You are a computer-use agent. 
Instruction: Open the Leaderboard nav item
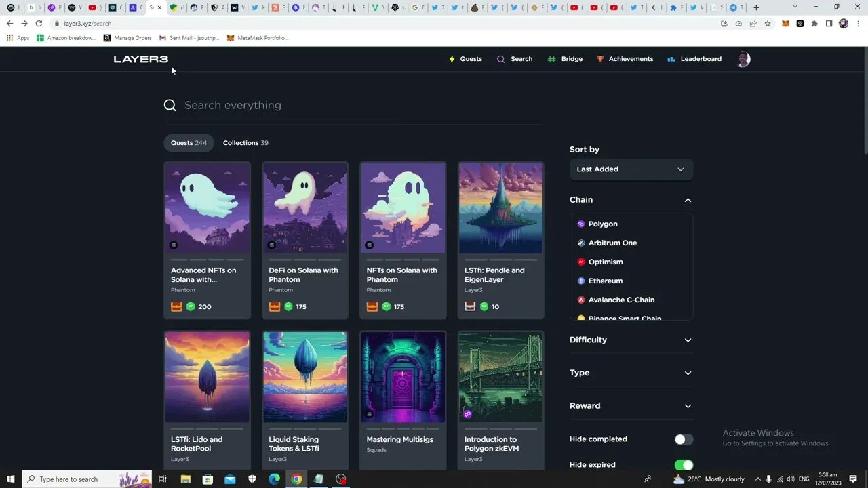(694, 59)
